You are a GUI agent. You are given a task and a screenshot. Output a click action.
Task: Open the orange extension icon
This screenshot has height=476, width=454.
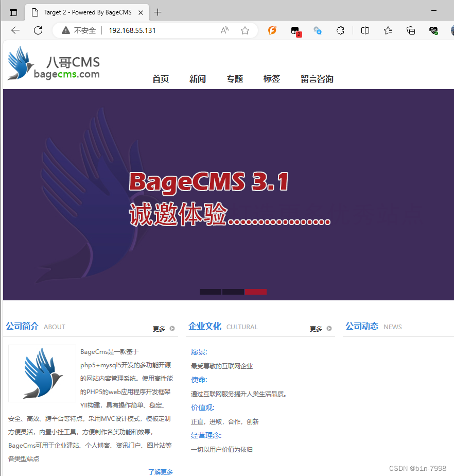coord(272,30)
